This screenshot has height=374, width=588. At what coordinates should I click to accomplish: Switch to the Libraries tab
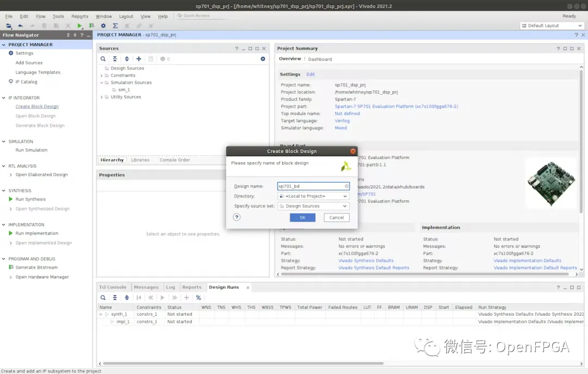(x=140, y=160)
